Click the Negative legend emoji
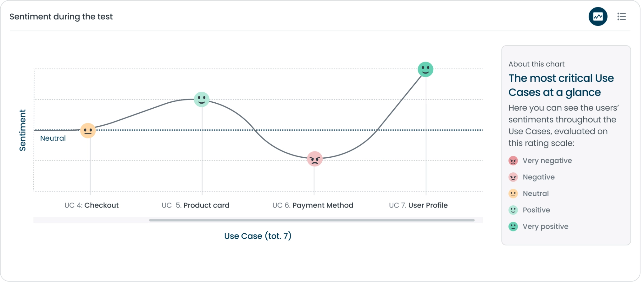644x282 pixels. pyautogui.click(x=513, y=177)
